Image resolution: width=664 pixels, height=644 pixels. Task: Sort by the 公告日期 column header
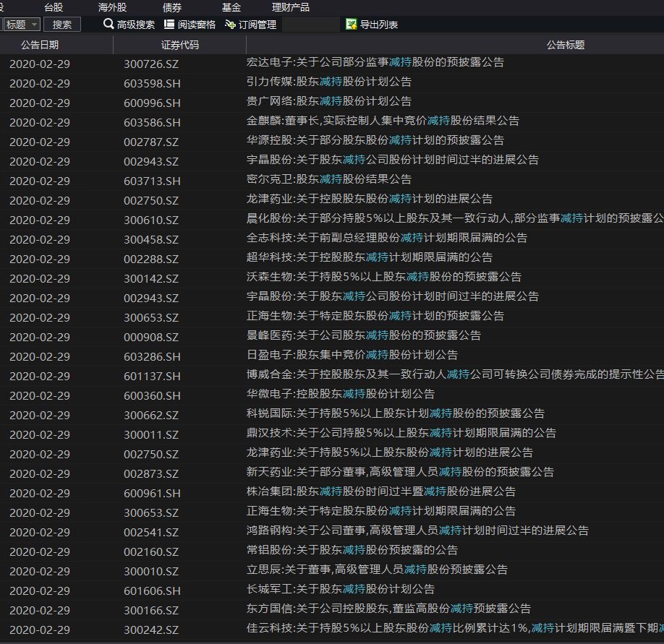[40, 45]
